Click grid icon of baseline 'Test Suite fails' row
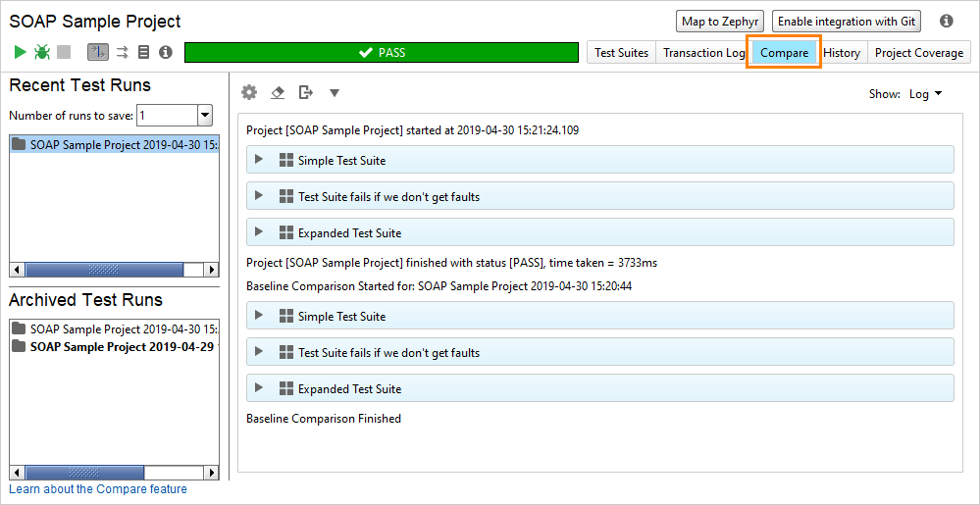The width and height of the screenshot is (980, 505). [285, 352]
